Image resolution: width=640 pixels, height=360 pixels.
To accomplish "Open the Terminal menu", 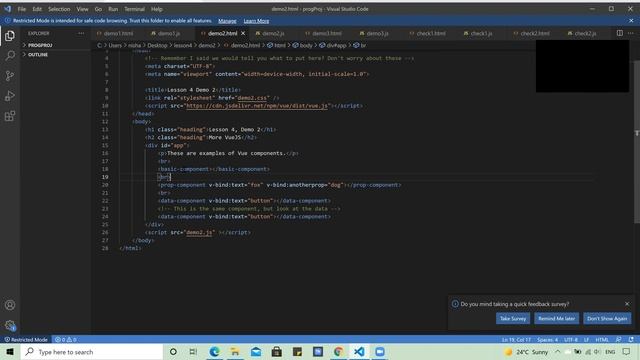I will [x=134, y=9].
